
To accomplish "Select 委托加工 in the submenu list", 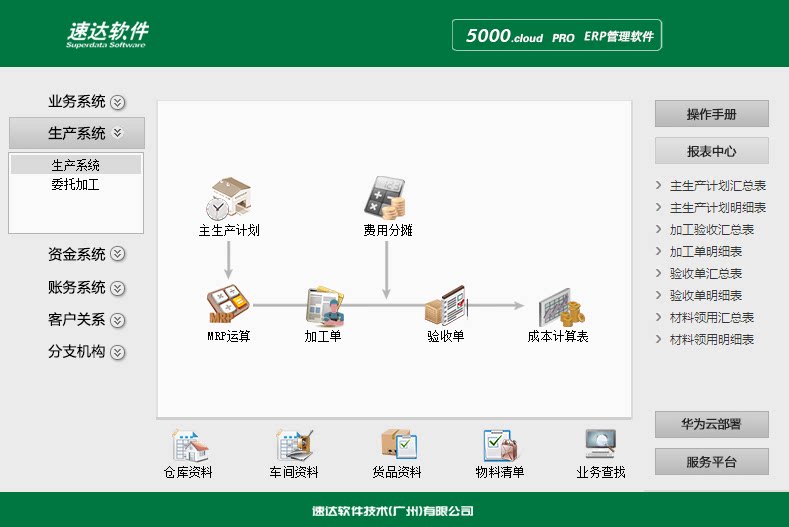I will [x=75, y=184].
